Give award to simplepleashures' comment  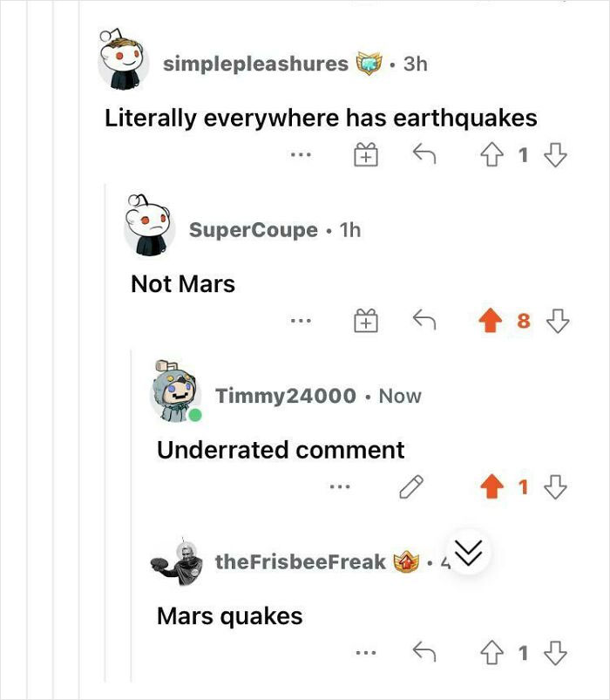(365, 157)
